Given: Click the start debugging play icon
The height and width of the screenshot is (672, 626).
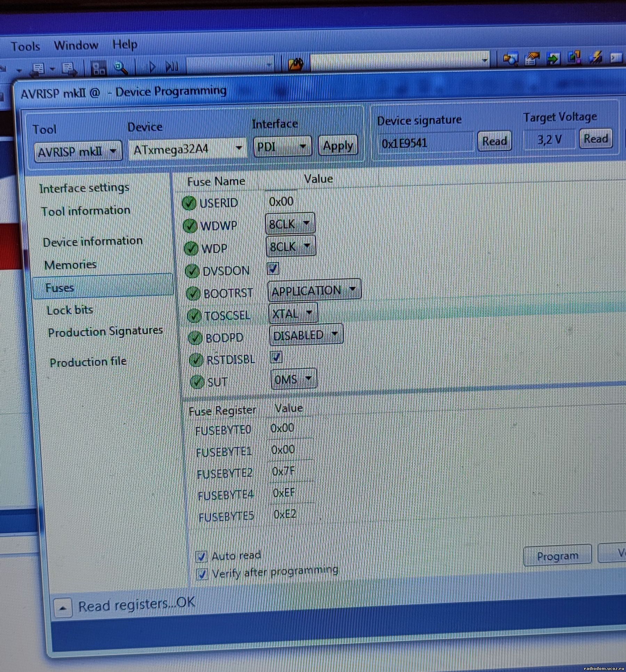Looking at the screenshot, I should coord(152,66).
